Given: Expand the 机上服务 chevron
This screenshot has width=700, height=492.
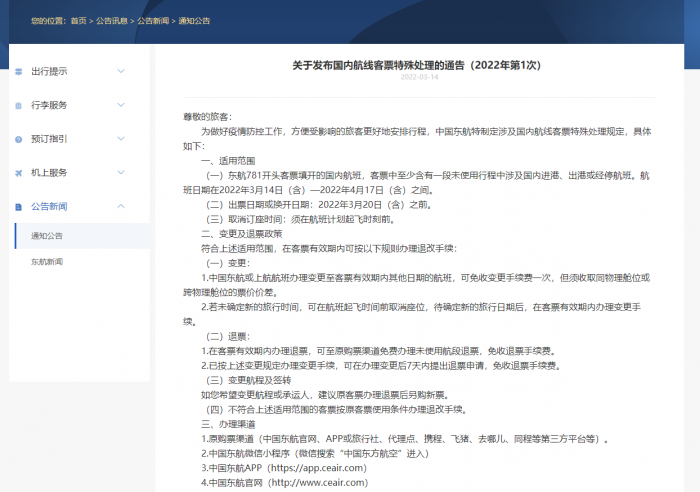Looking at the screenshot, I should [121, 172].
